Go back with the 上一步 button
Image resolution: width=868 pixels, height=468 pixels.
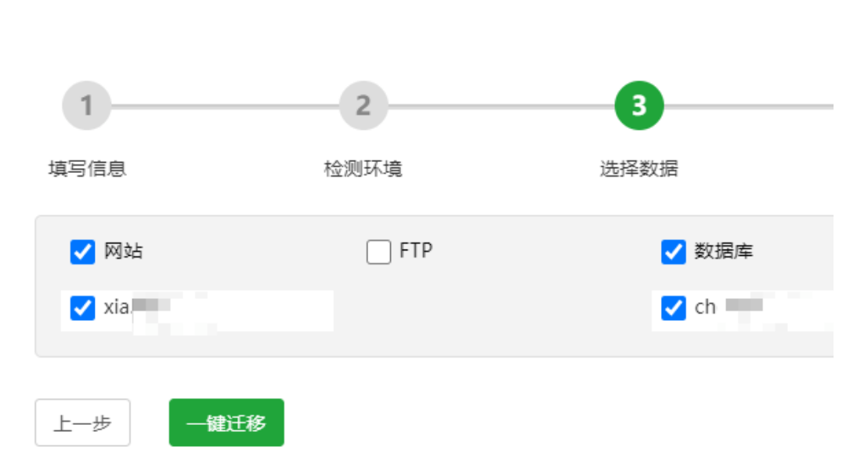click(82, 423)
